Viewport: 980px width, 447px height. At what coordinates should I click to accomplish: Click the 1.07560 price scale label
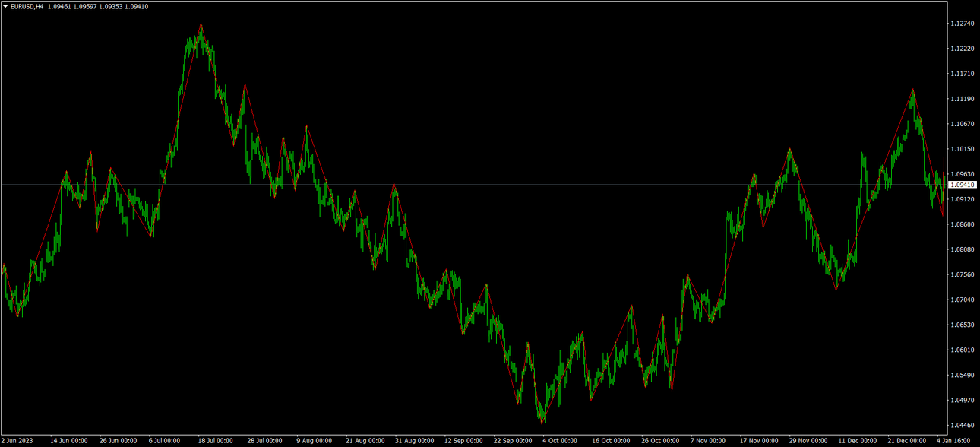963,274
